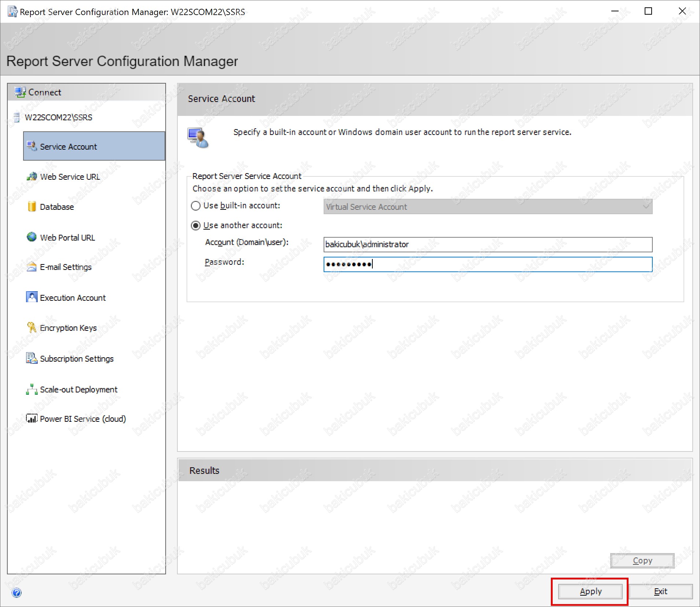Select the Use built-in account radio button

[196, 206]
